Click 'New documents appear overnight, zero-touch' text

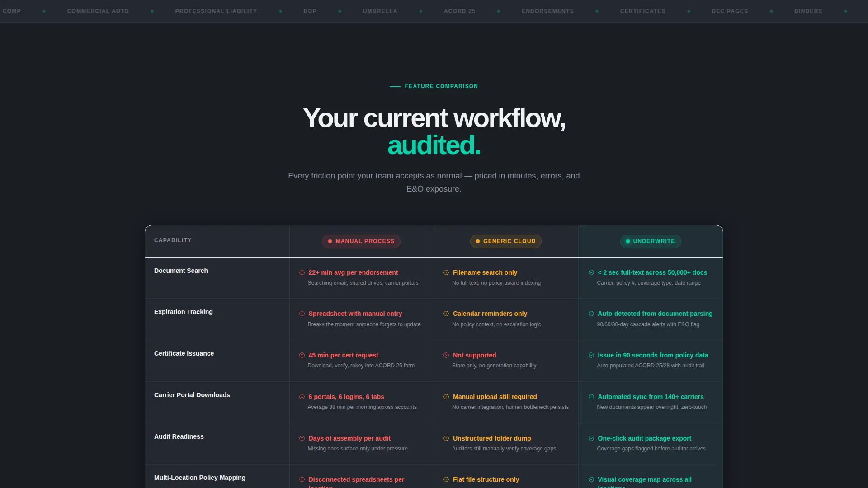tap(651, 407)
